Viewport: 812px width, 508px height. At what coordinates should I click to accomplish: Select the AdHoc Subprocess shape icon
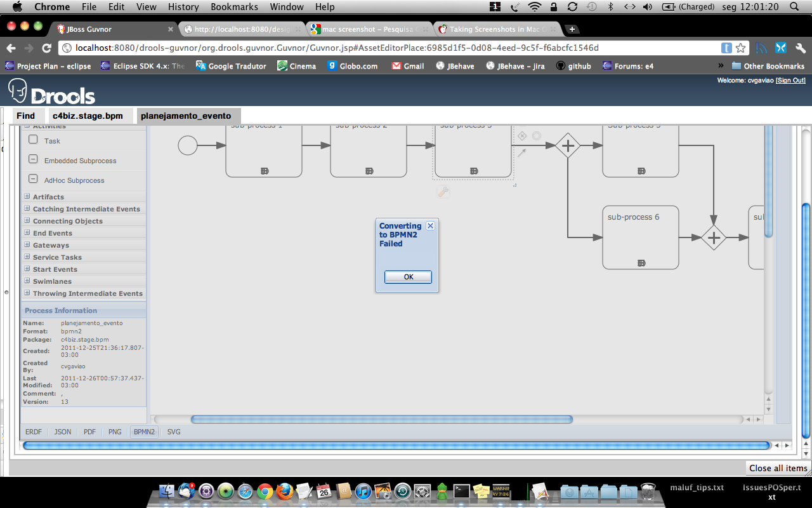pos(33,179)
